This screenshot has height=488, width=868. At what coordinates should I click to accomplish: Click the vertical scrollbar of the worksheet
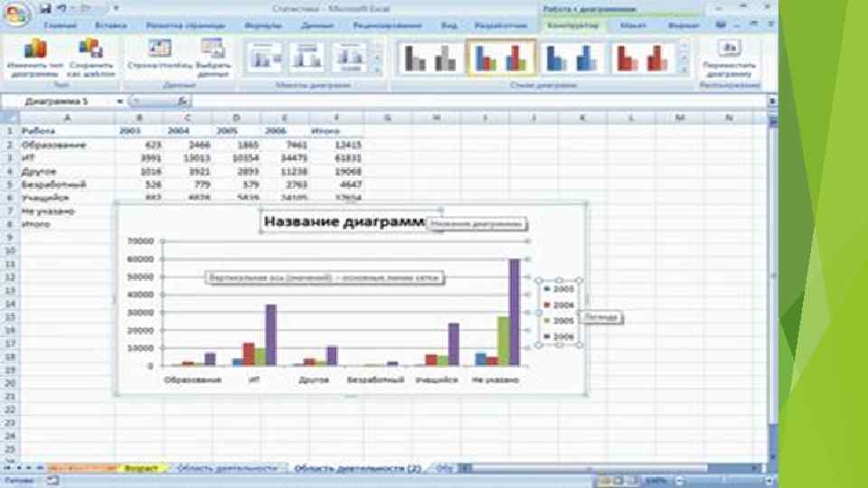pyautogui.click(x=773, y=275)
